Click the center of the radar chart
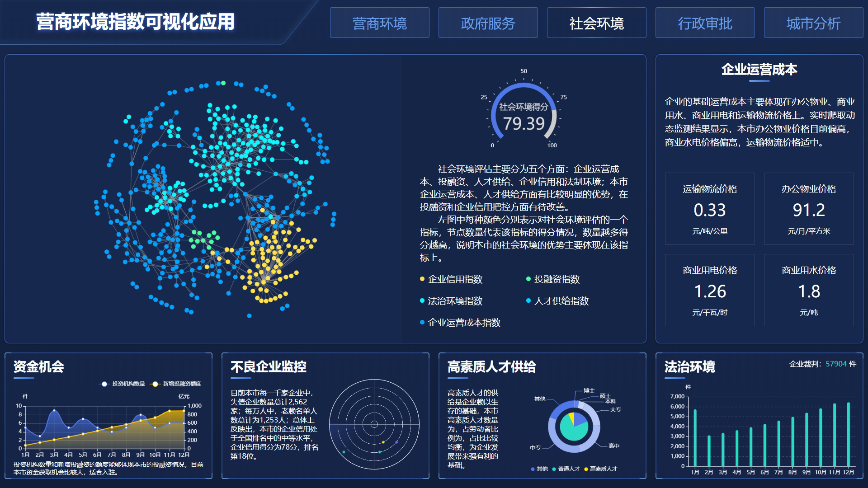The width and height of the screenshot is (868, 488). point(374,424)
